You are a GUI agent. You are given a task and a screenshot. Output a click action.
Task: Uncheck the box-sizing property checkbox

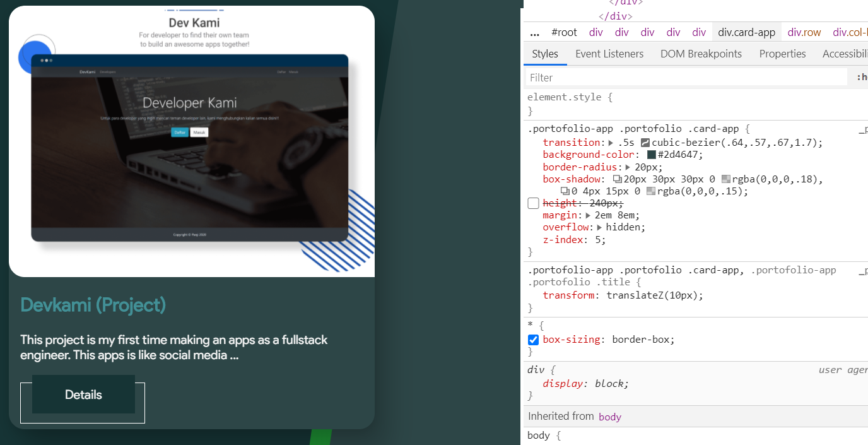click(533, 340)
